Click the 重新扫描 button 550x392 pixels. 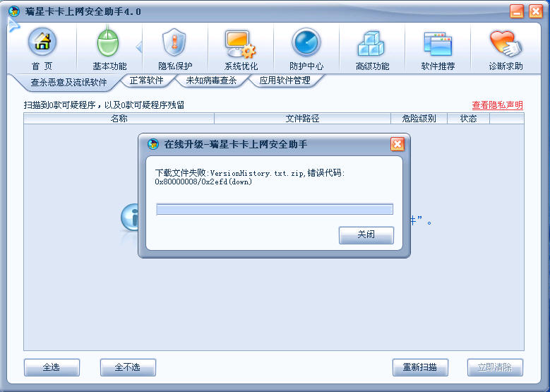[x=420, y=367]
